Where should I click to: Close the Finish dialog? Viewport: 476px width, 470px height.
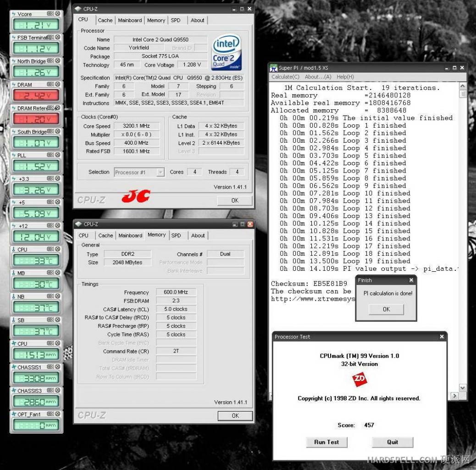click(411, 280)
